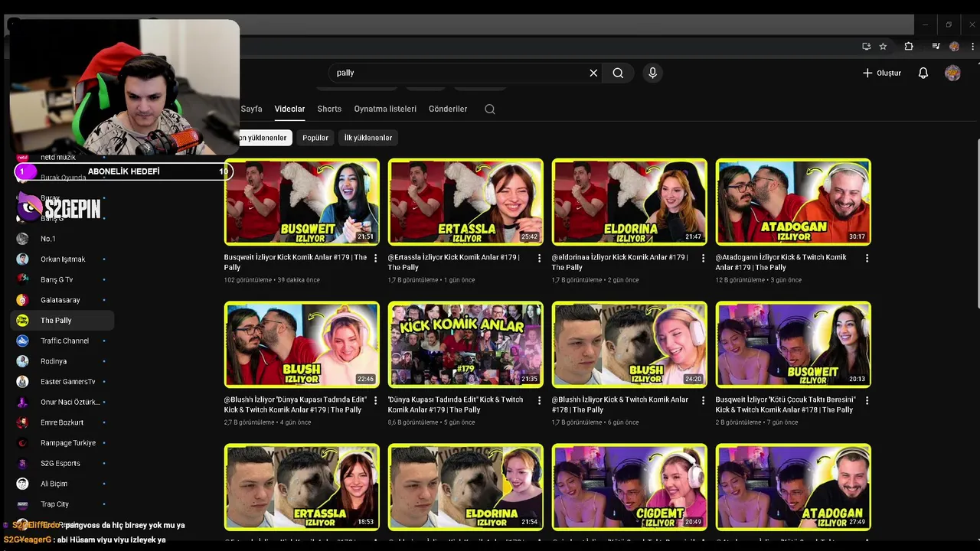Open the account avatar menu
This screenshot has width=980, height=551.
[x=952, y=73]
